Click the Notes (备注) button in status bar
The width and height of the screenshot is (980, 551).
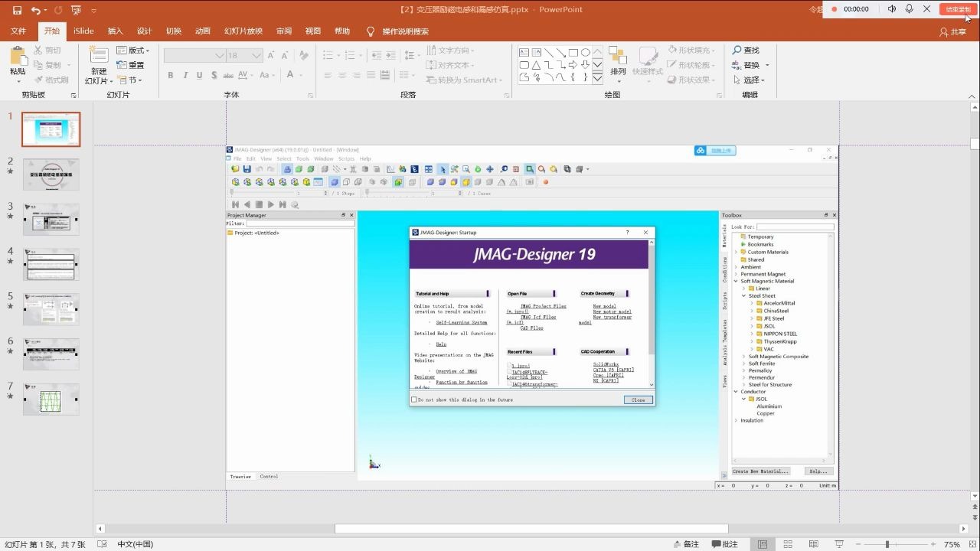[x=686, y=544]
